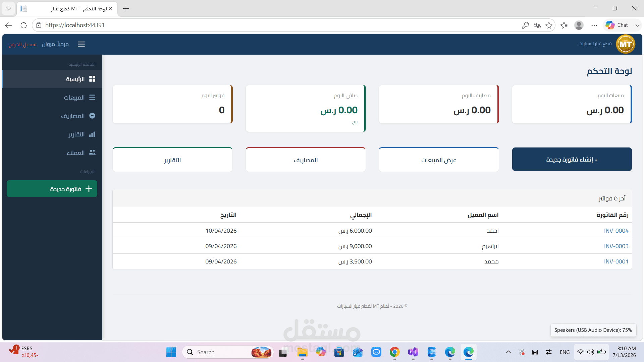Open الرئيسية in the sidebar

coord(52,79)
